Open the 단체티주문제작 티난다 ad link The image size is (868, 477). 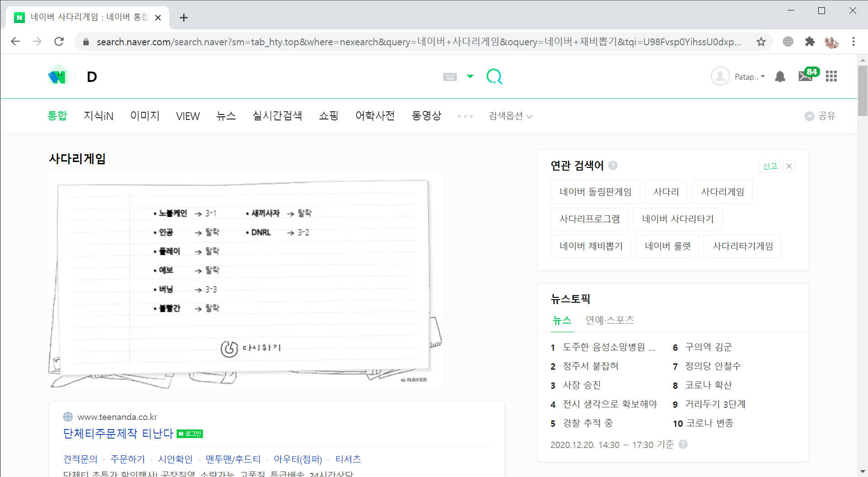[x=118, y=434]
